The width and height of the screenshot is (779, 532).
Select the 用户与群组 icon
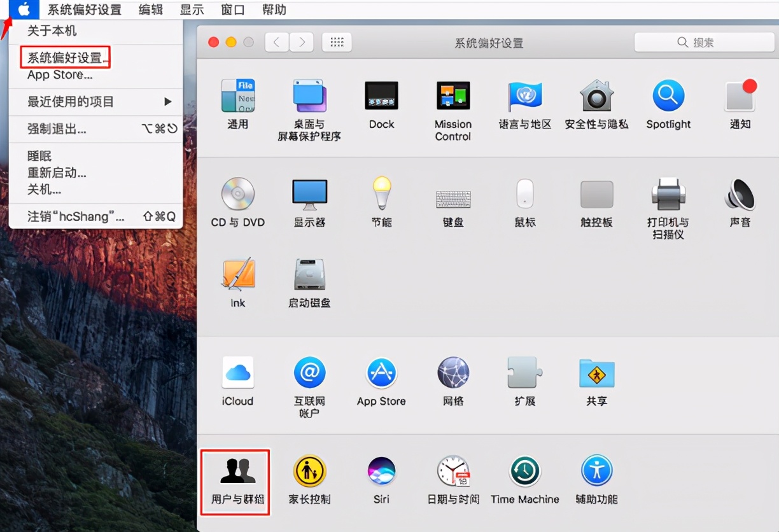(x=235, y=474)
